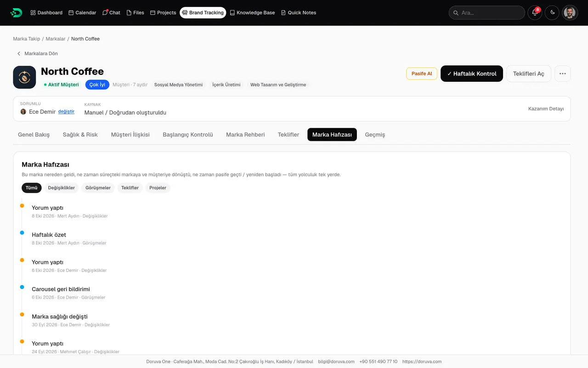Screen dimensions: 588x368
Task: Select the Tümü filter chip
Action: point(32,188)
